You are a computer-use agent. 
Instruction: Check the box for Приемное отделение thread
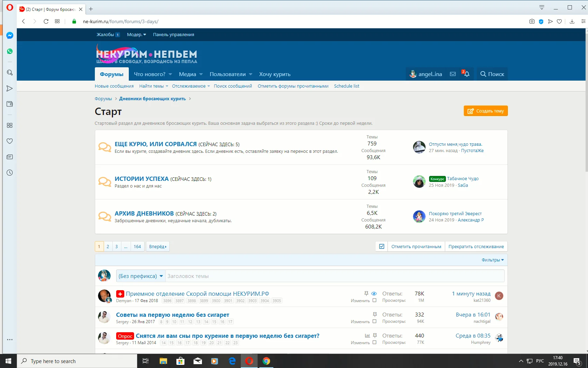(374, 300)
